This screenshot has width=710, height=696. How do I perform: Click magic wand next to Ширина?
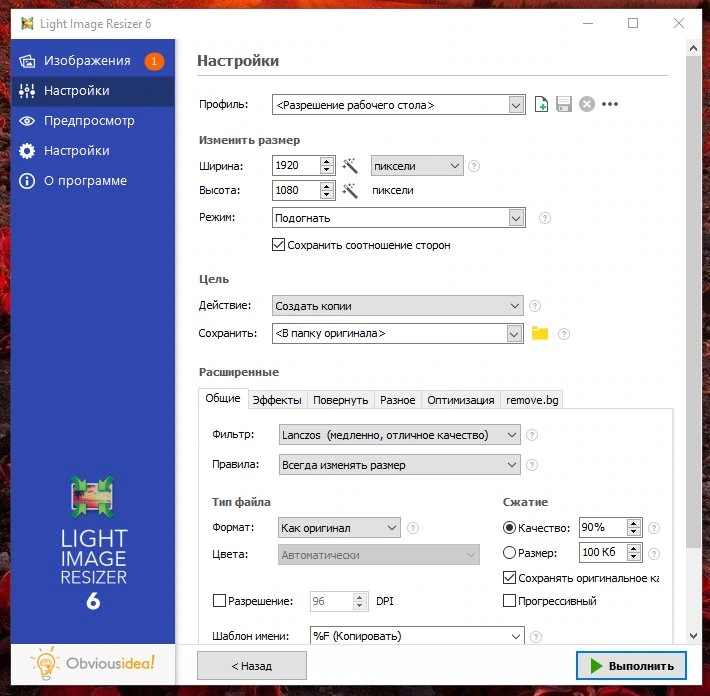(350, 166)
